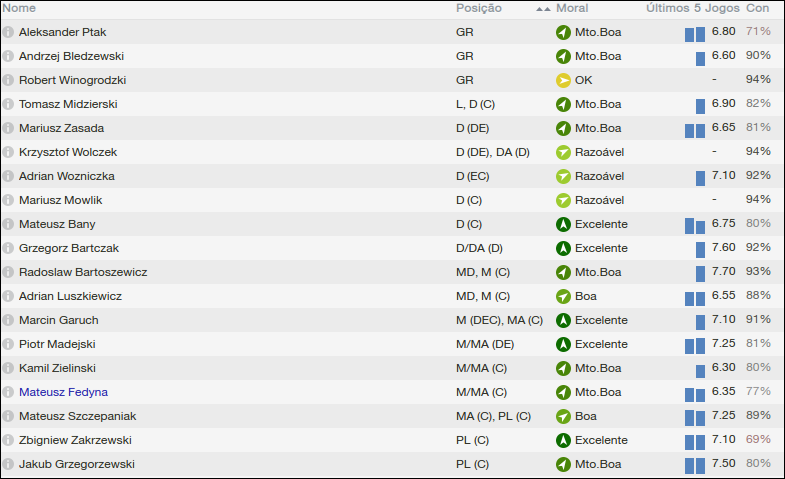785x479 pixels.
Task: Click Boa morale icon for Adrian Luszkiewicz
Action: click(x=563, y=296)
